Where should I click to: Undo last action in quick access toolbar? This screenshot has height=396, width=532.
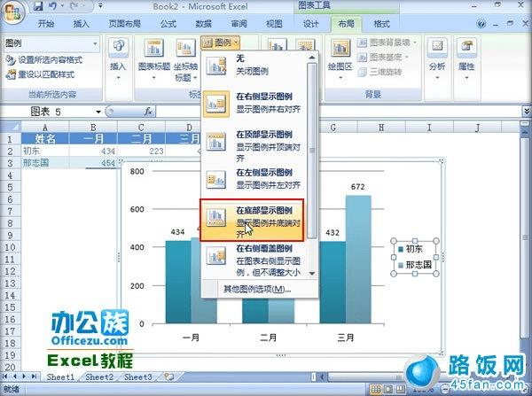coord(52,6)
